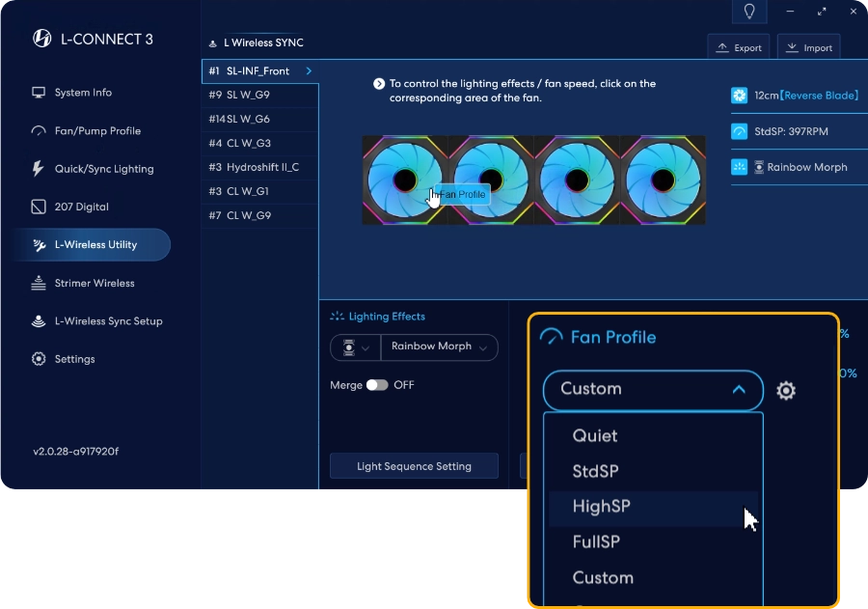The image size is (868, 609).
Task: Click the fan size icon beside 12cm
Action: (740, 96)
